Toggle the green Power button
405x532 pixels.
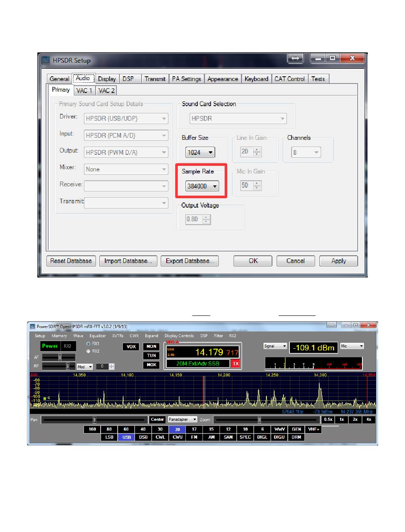pos(50,346)
